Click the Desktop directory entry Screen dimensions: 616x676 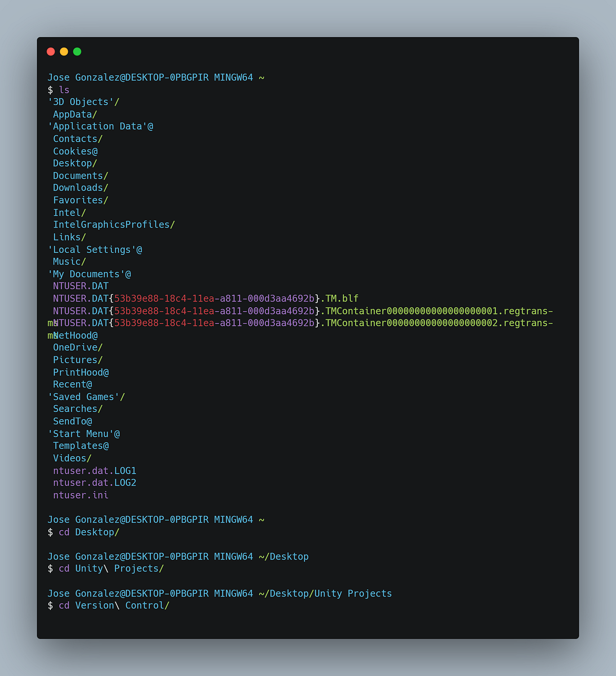pyautogui.click(x=73, y=163)
